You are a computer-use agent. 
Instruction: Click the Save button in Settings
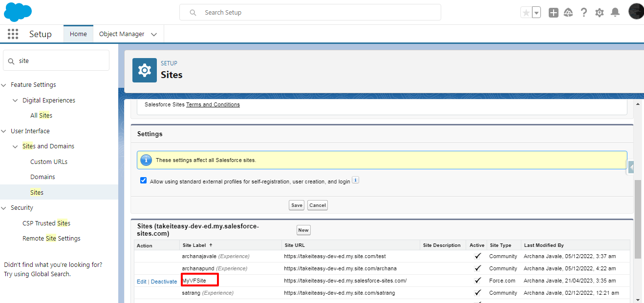point(297,205)
